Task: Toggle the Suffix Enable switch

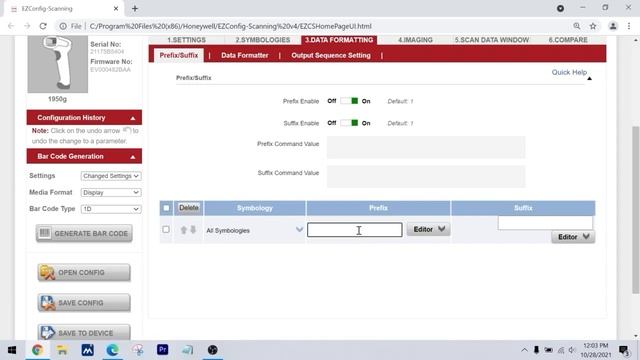Action: click(349, 123)
